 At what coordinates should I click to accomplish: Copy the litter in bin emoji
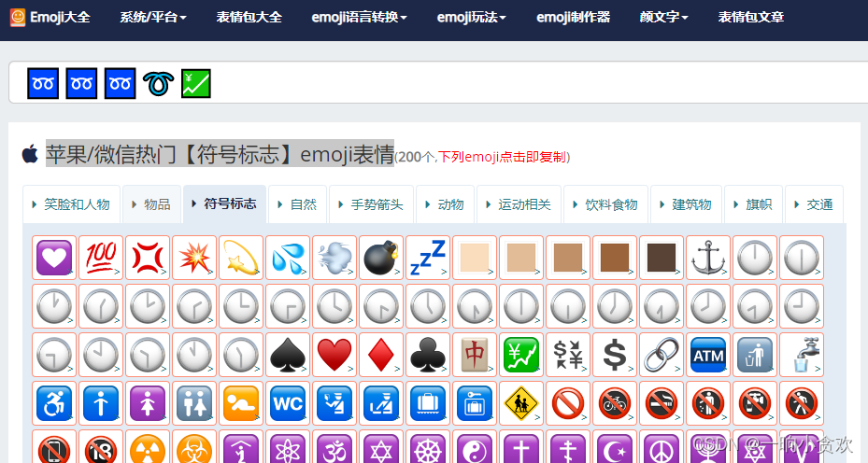point(755,355)
